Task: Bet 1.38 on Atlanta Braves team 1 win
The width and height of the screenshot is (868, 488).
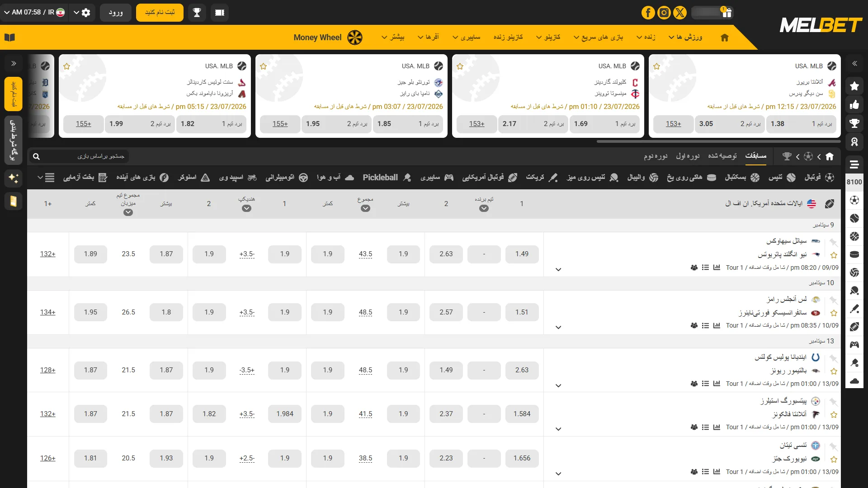Action: pos(801,124)
